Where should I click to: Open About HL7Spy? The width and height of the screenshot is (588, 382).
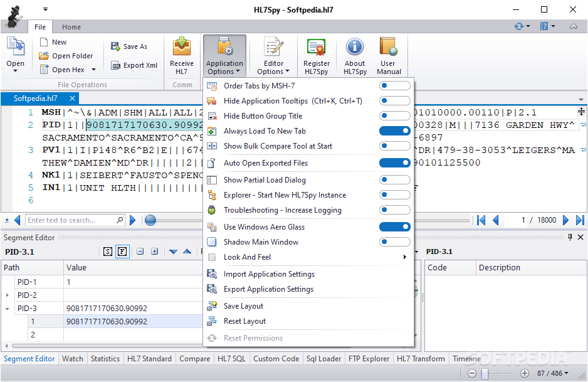tap(355, 56)
